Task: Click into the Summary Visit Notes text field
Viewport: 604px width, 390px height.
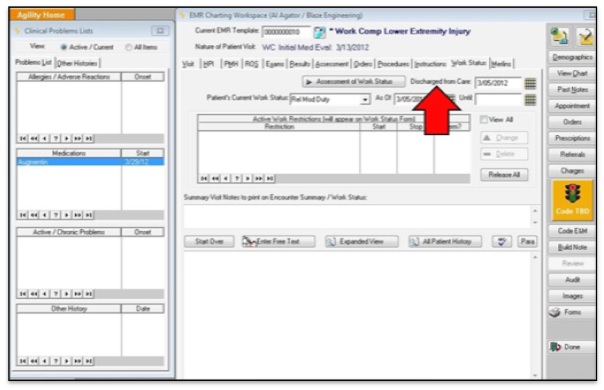Action: pos(357,217)
